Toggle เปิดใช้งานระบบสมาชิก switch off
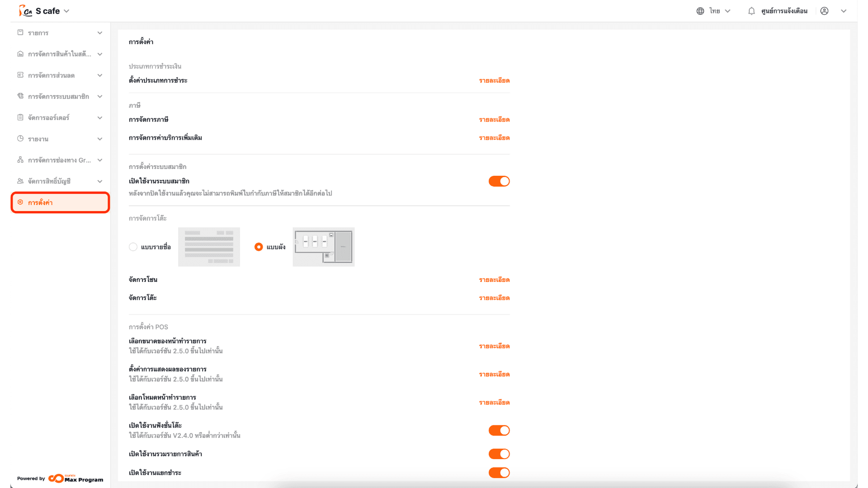Image resolution: width=868 pixels, height=488 pixels. pyautogui.click(x=499, y=181)
